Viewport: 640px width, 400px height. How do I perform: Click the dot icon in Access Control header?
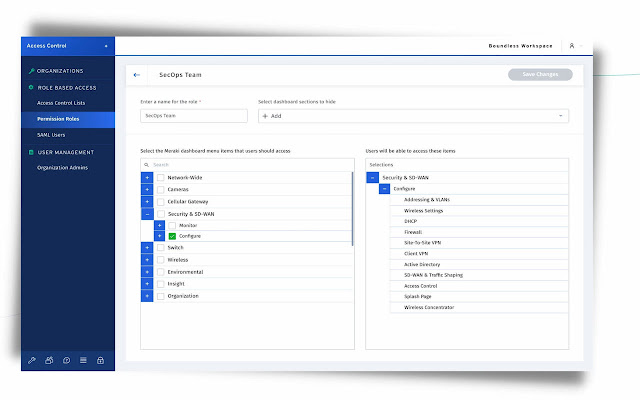coord(106,46)
